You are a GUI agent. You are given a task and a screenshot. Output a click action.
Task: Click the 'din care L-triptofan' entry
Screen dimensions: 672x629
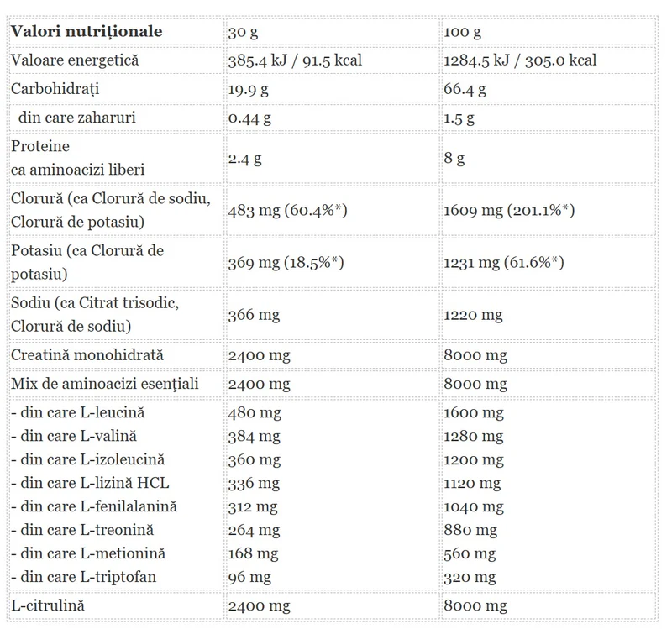point(83,577)
